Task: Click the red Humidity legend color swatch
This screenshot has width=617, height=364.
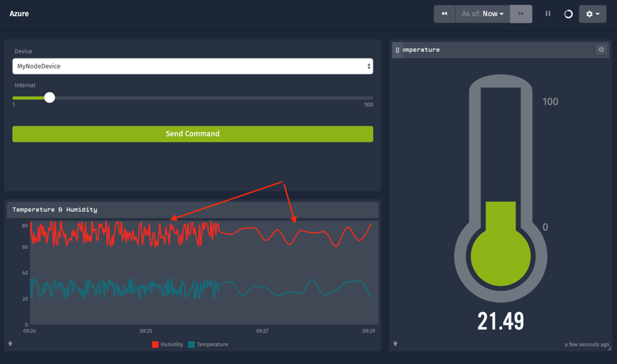Action: click(x=155, y=344)
